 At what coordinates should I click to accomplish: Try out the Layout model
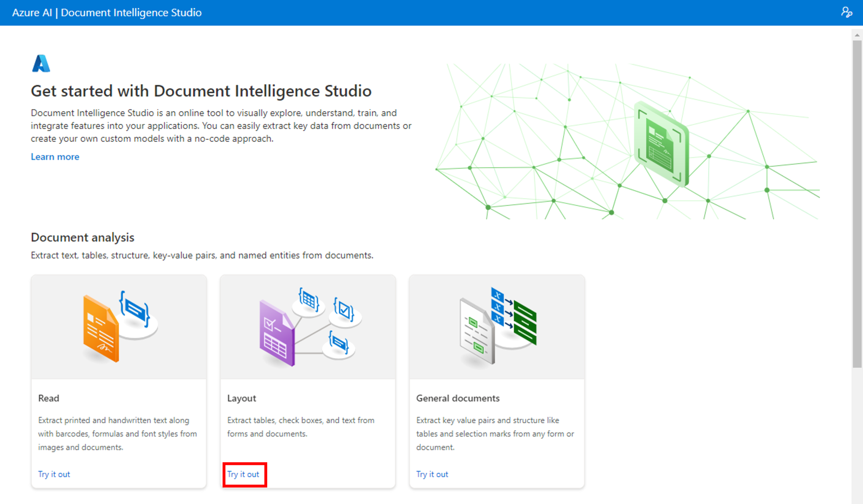coord(243,474)
